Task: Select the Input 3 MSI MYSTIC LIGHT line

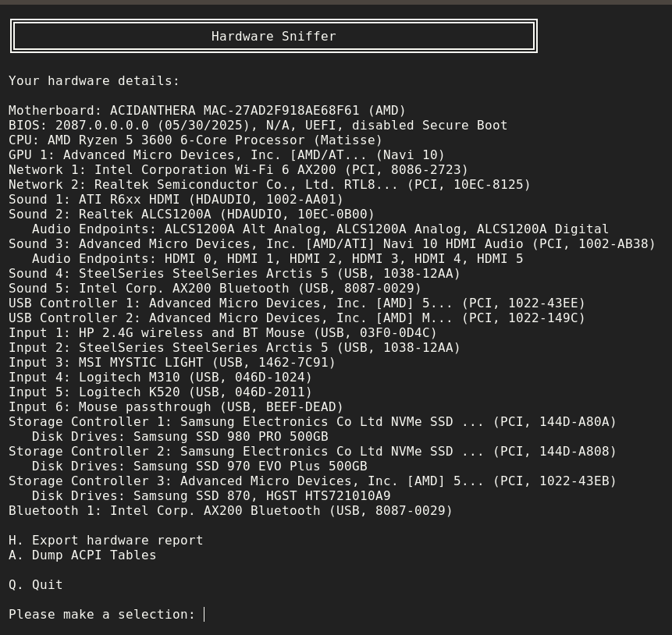Action: (172, 363)
